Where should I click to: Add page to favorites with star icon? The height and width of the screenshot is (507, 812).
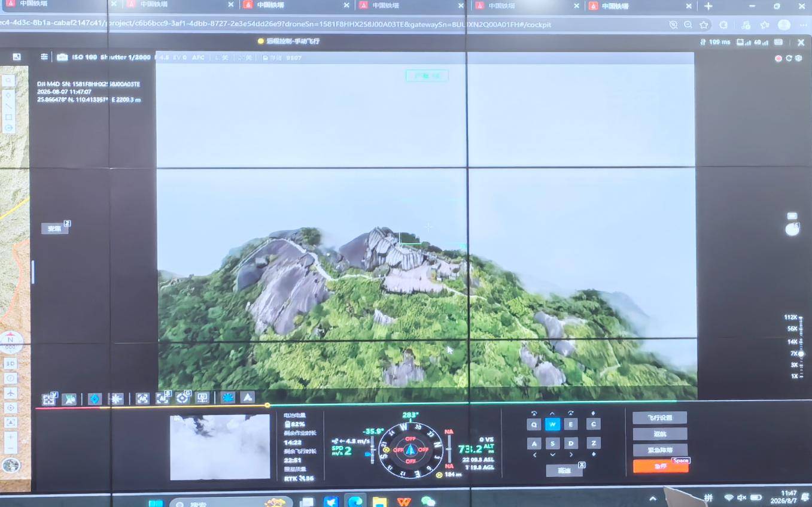pos(704,25)
